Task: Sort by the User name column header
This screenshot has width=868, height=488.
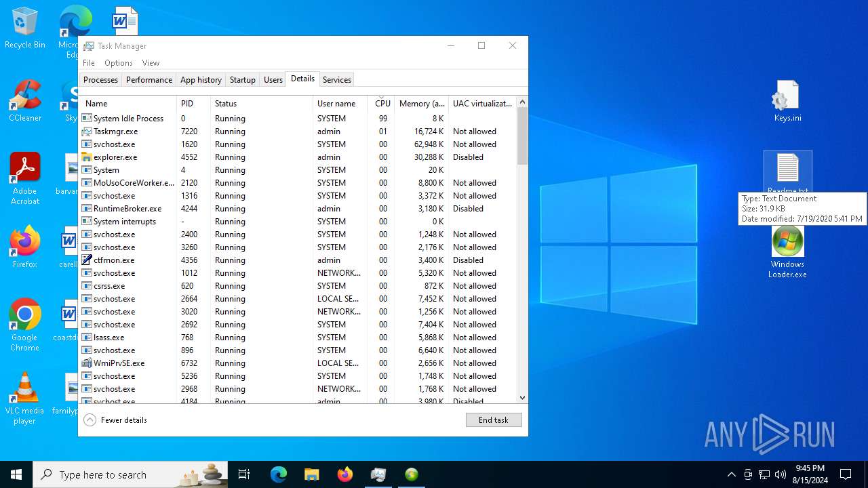Action: [x=340, y=104]
